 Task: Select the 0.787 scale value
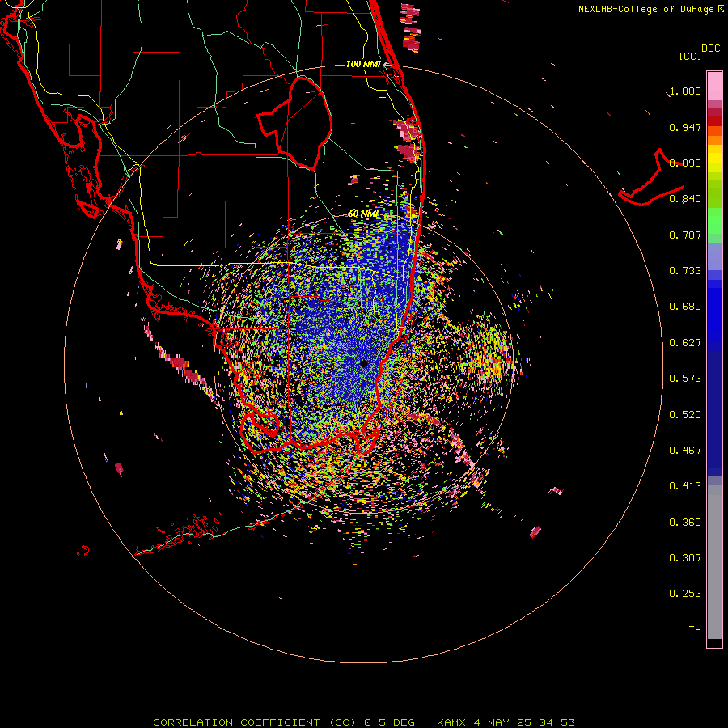[685, 235]
